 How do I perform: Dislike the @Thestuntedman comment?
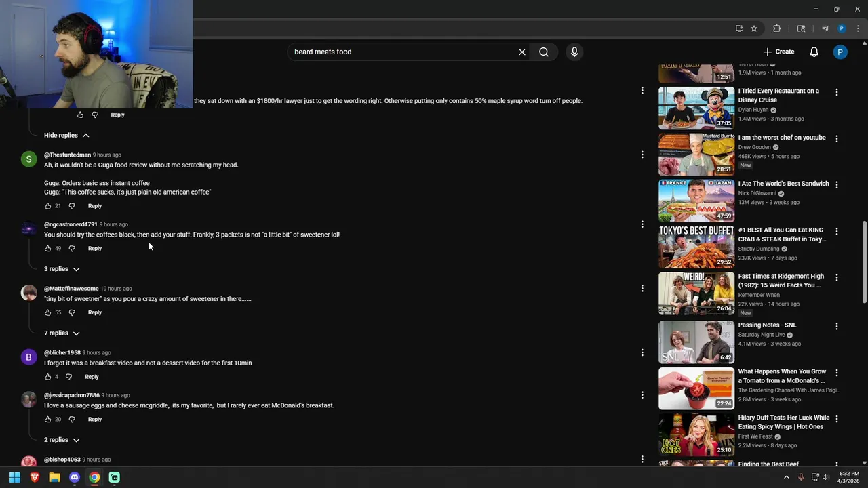click(72, 206)
